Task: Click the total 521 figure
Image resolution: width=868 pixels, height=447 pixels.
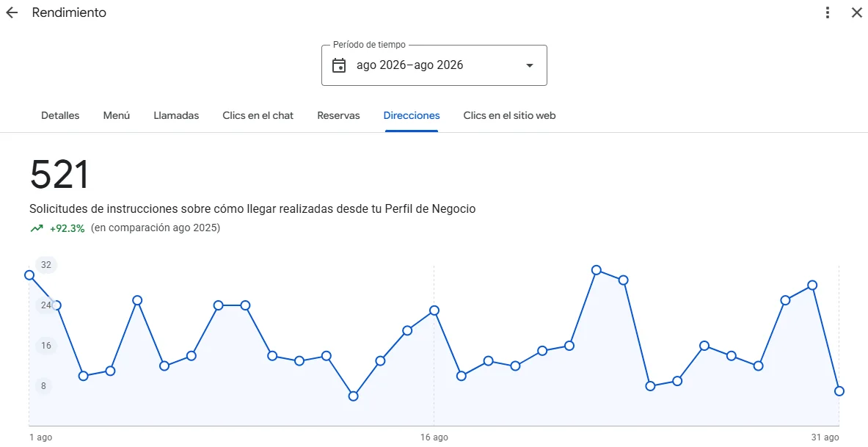Action: pyautogui.click(x=59, y=175)
